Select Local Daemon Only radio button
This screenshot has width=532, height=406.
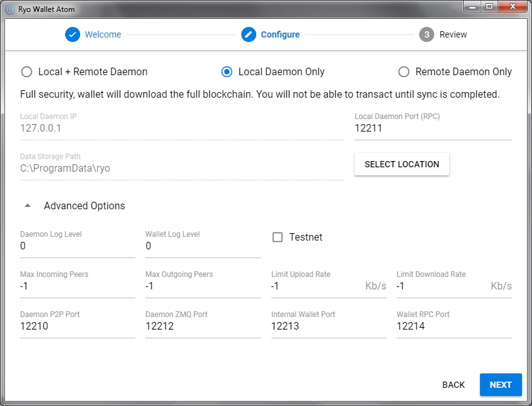227,72
